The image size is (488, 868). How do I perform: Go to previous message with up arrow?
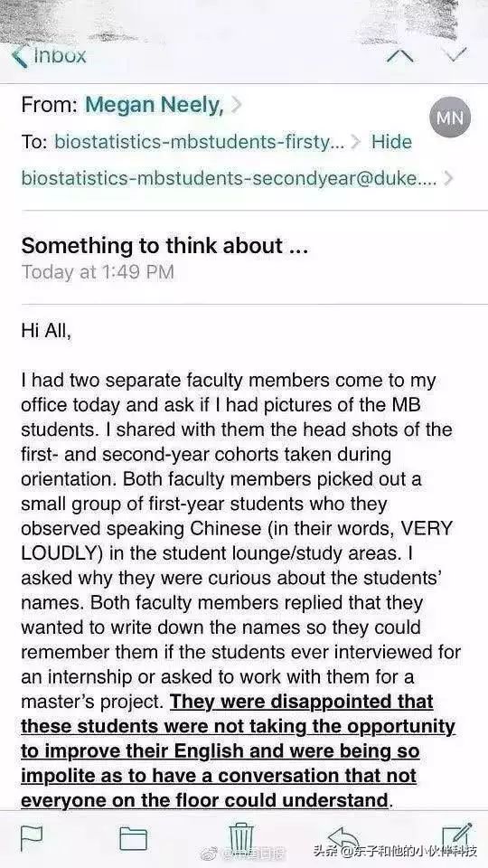(x=399, y=56)
